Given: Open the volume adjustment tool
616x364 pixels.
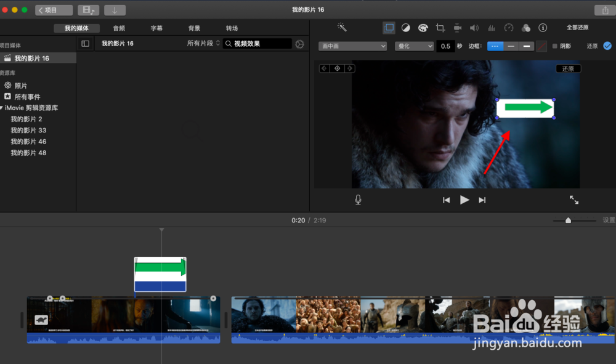Looking at the screenshot, I should [474, 27].
